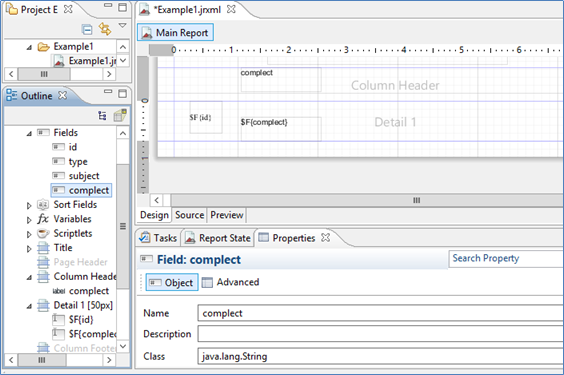Screen dimensions: 564x375
Task: Open the Project Explorer view menu triangle
Action: pyautogui.click(x=122, y=26)
